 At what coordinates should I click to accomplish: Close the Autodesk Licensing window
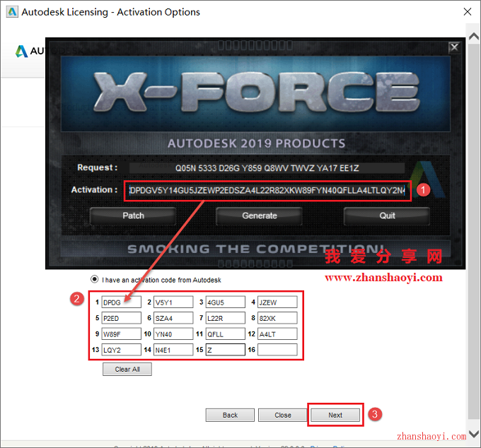467,11
